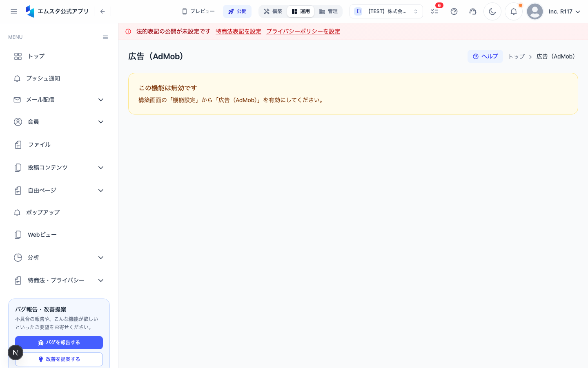Viewport: 588px width, 368px height.
Task: Click the ヘルプ button
Action: point(485,56)
